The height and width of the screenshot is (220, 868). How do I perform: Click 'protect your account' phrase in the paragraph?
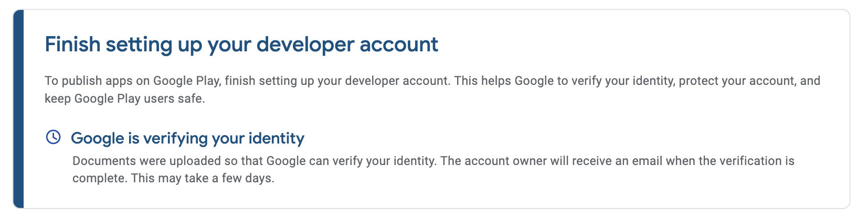[737, 81]
